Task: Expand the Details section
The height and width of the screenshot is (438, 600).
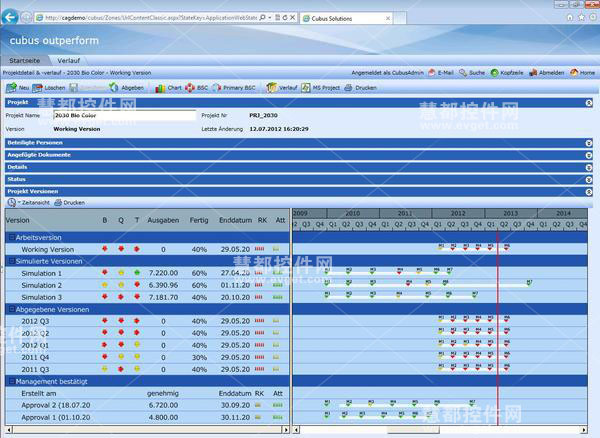Action: 589,167
